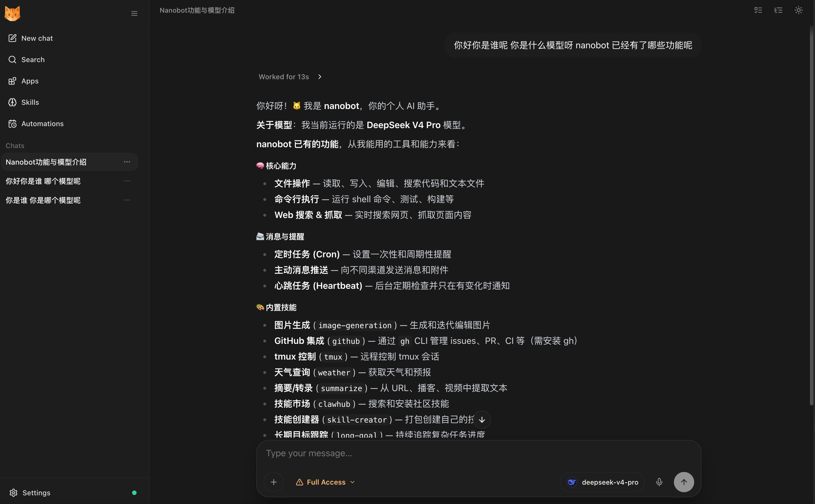
Task: Click the github code label
Action: tap(346, 341)
